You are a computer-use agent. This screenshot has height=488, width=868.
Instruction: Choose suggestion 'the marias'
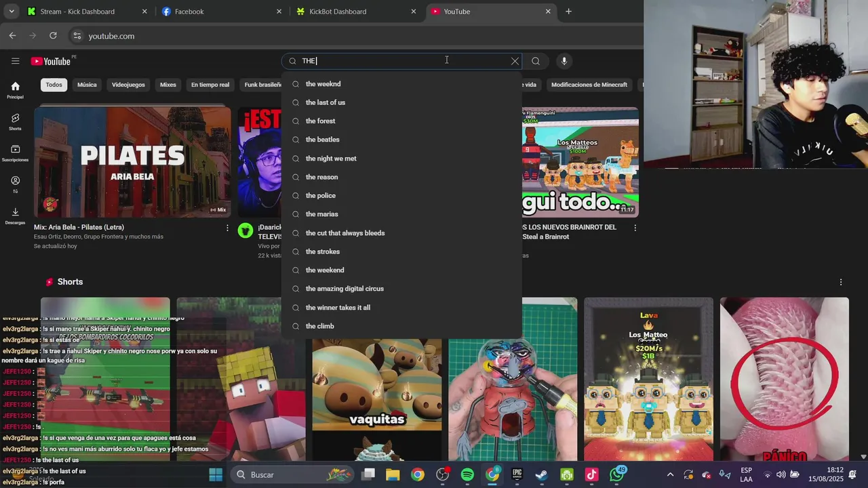pos(401,214)
